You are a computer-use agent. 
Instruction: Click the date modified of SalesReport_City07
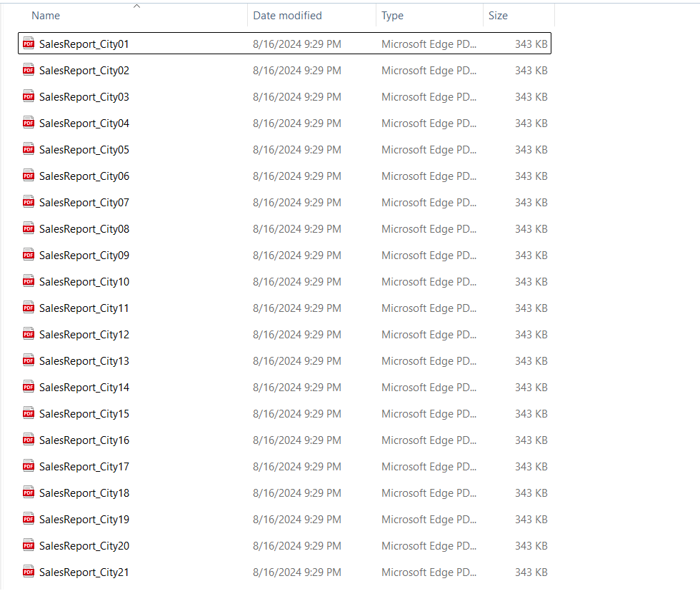tap(297, 203)
